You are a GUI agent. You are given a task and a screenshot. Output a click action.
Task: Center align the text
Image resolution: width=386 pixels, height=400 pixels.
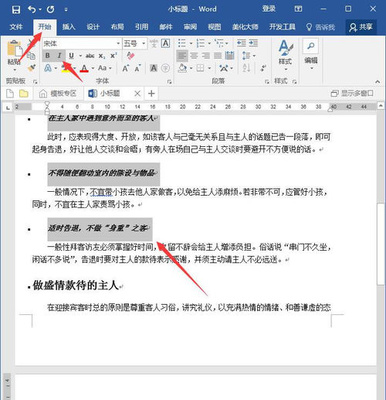point(194,55)
